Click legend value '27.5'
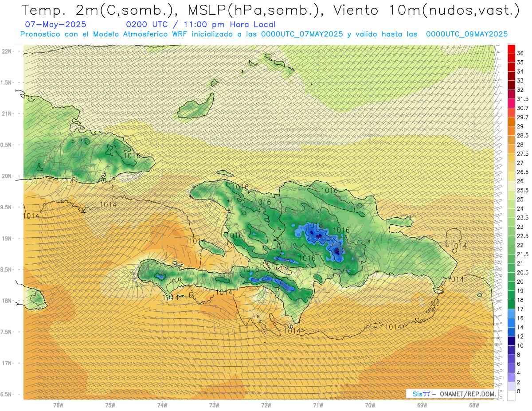The image size is (532, 411). (x=523, y=153)
